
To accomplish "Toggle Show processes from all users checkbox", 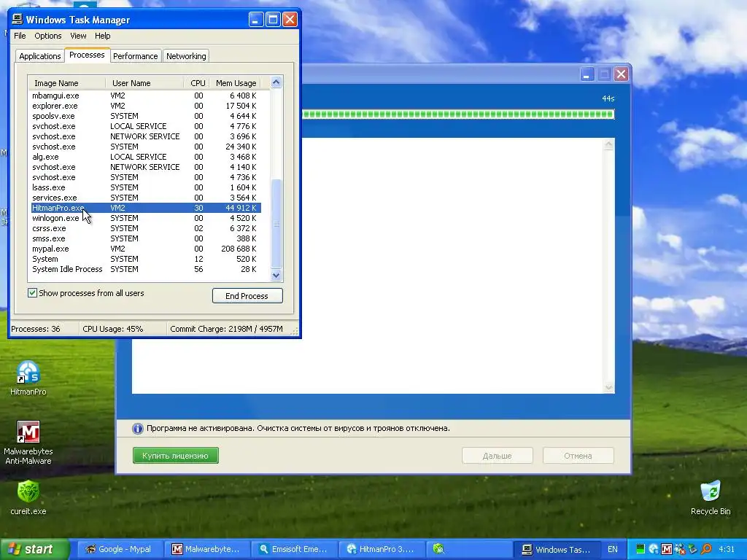I will (x=32, y=293).
